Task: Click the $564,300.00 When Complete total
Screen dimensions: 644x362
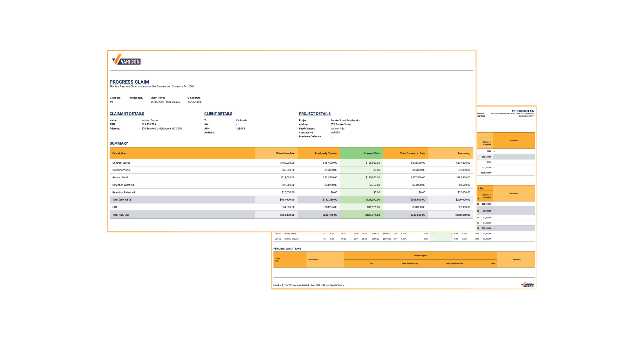Action: [287, 215]
